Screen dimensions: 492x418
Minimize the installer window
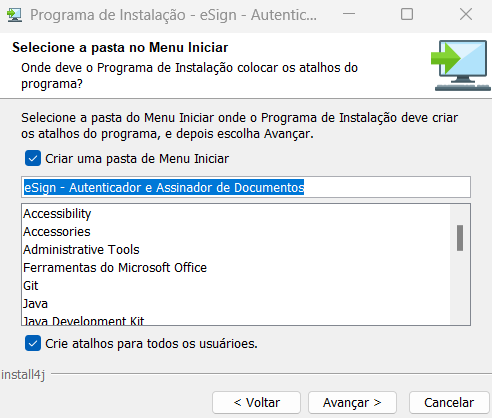[x=349, y=14]
